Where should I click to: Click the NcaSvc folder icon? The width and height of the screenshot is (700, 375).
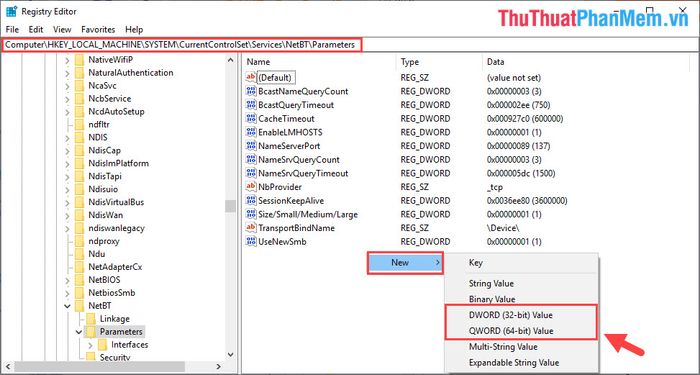[79, 86]
